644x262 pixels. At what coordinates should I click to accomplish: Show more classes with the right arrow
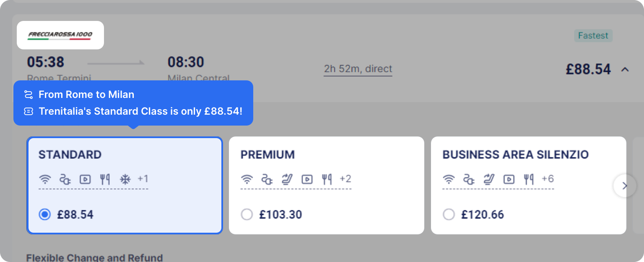[x=625, y=185]
